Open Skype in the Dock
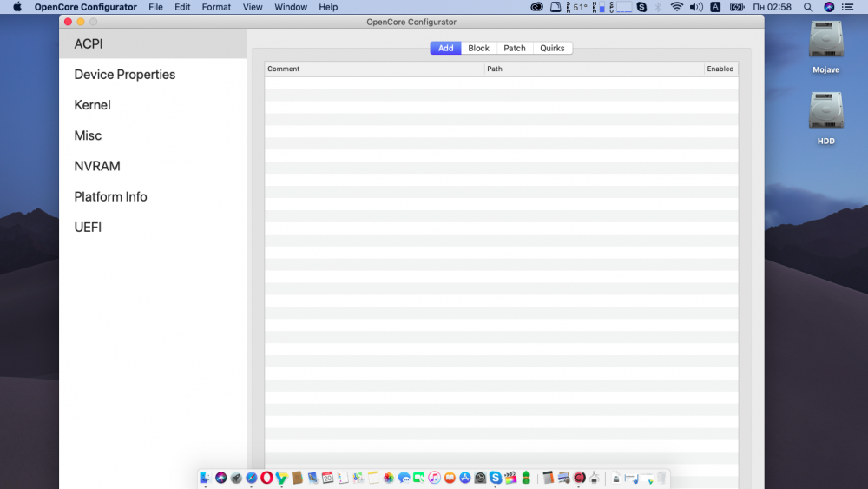 tap(496, 478)
